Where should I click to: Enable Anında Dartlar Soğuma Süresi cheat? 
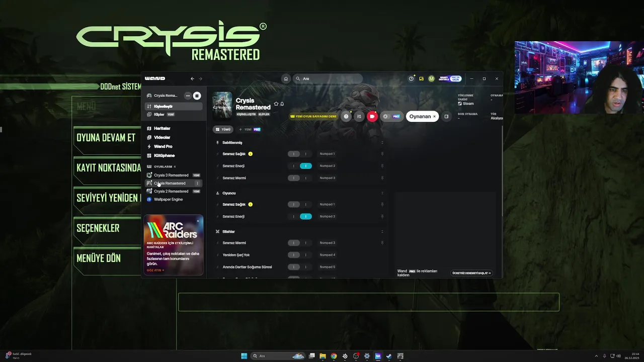pos(300,267)
